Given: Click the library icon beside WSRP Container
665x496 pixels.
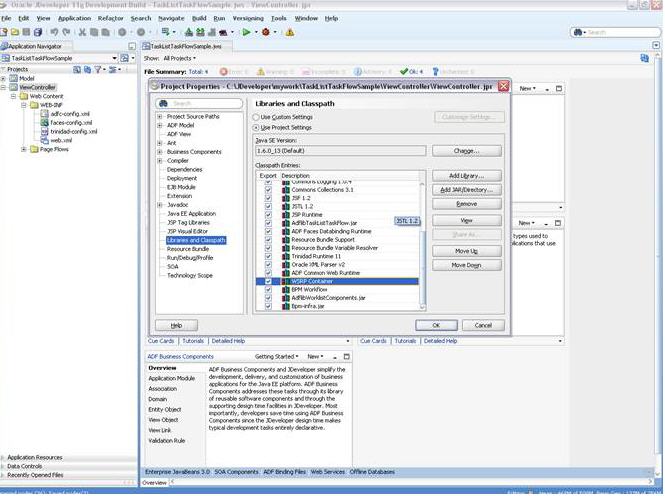Looking at the screenshot, I should pos(286,281).
